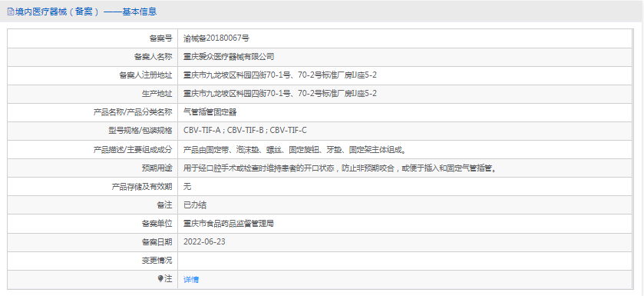
Task: Click the product description starting with 产品由固定带
Action: coord(296,150)
